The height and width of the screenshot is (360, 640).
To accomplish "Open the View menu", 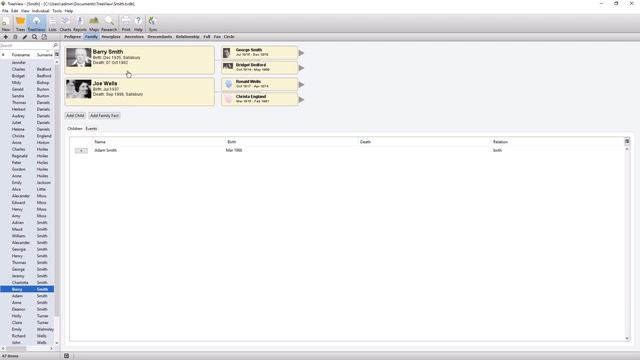I will [25, 11].
